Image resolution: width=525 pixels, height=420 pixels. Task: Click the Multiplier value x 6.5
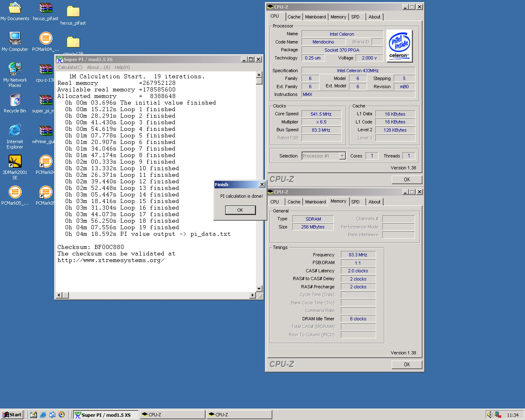coord(321,122)
